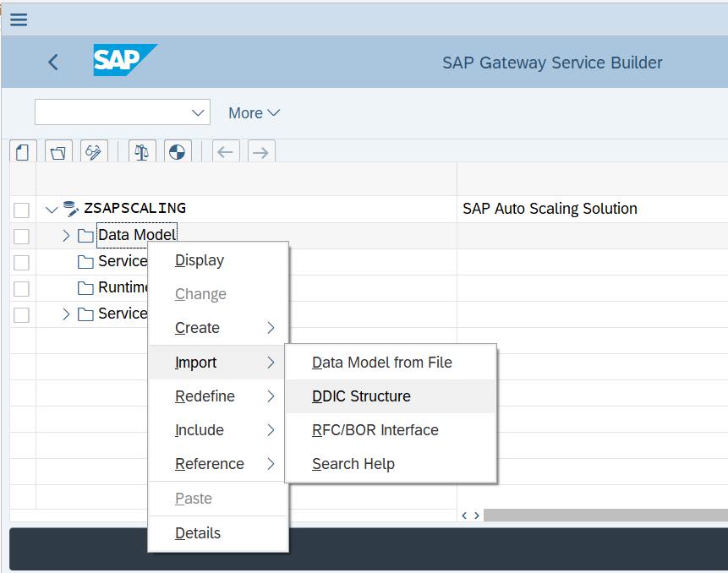The image size is (728, 573).
Task: Tick the checkbox in the Data Model row
Action: pyautogui.click(x=21, y=236)
